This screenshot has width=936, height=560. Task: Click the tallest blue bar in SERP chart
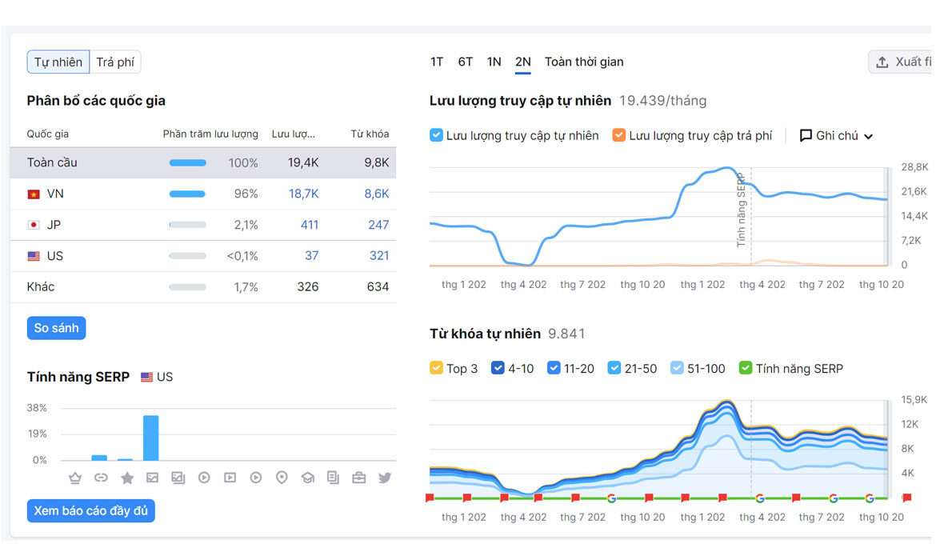[151, 438]
